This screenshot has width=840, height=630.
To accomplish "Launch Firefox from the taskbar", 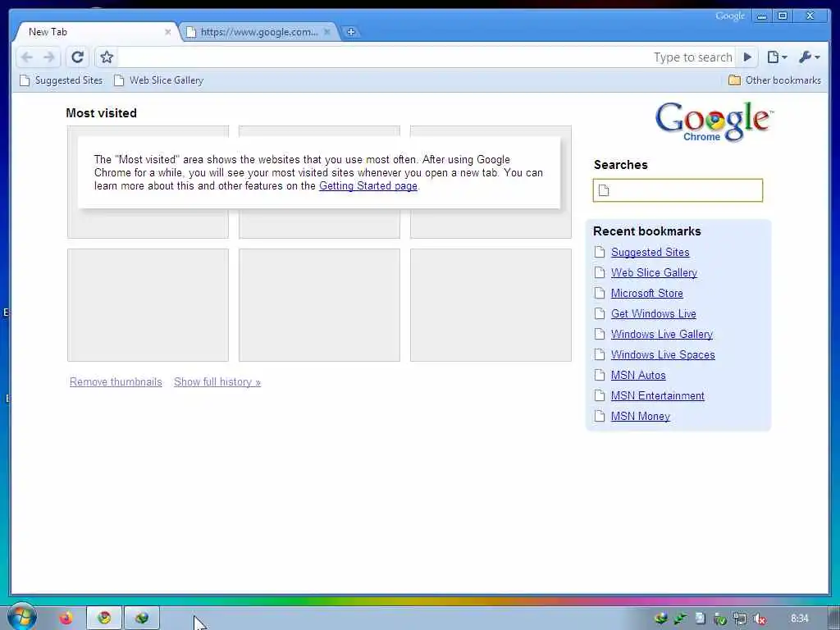I will pos(66,619).
